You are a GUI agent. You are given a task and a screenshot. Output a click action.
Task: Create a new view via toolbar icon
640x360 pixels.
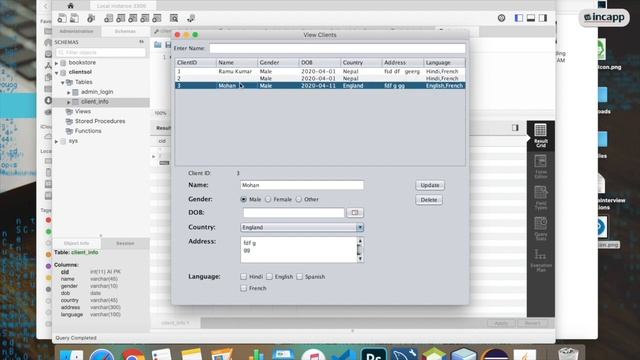[133, 18]
